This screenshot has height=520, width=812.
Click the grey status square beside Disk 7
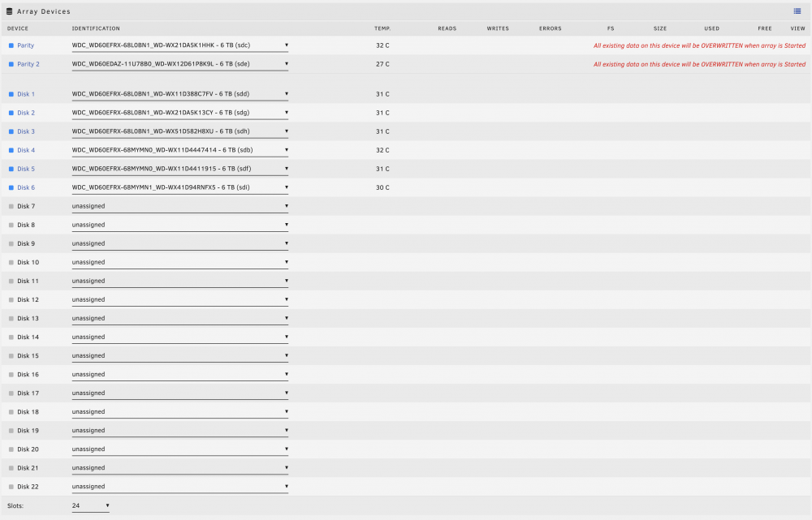pos(11,206)
